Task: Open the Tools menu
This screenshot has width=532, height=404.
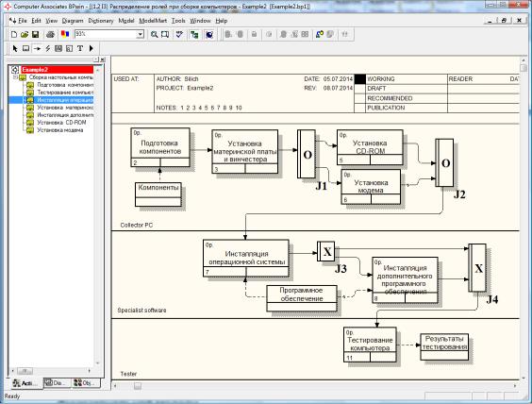Action: tap(178, 21)
